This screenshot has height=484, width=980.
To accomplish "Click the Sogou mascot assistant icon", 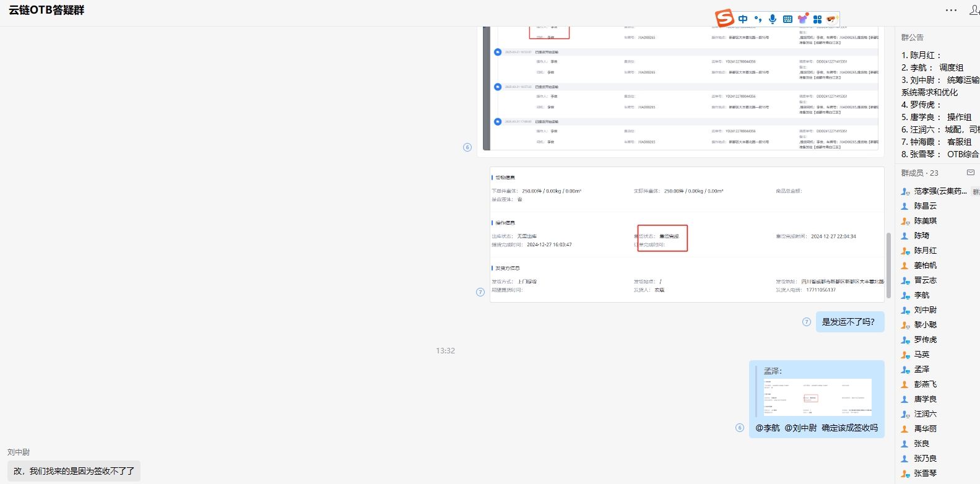I will (x=831, y=19).
